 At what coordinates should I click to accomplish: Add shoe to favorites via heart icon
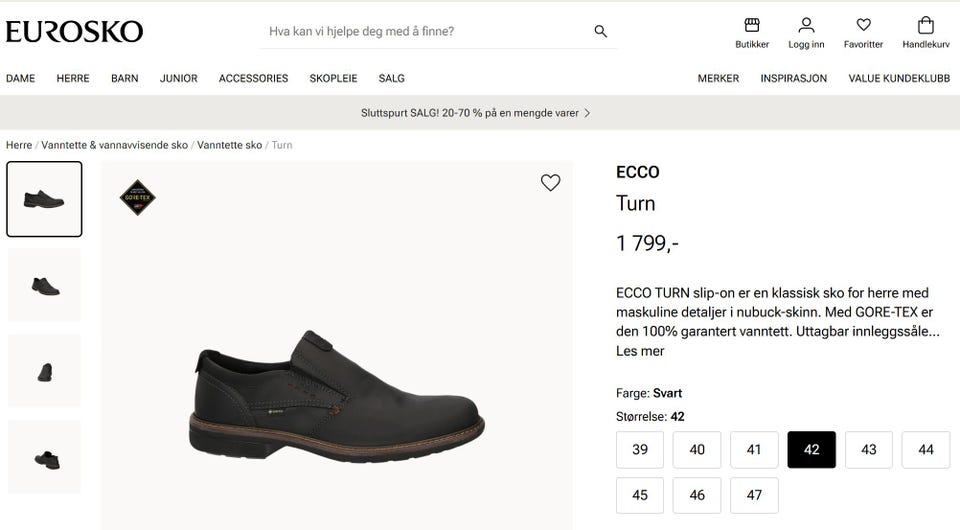[550, 183]
